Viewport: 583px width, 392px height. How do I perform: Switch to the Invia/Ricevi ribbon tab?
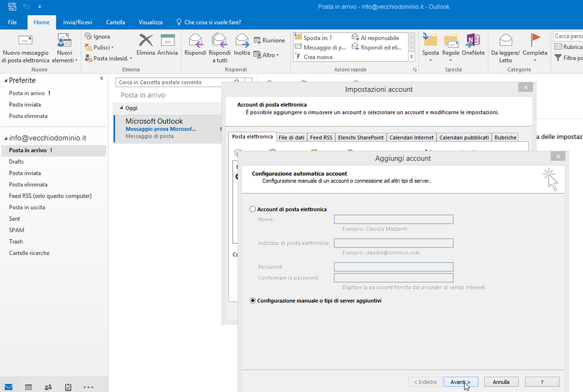(x=78, y=22)
